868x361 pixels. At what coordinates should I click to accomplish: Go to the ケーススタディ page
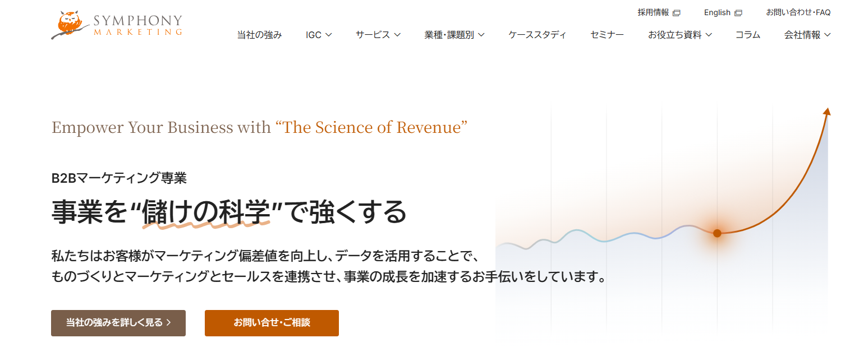(537, 35)
